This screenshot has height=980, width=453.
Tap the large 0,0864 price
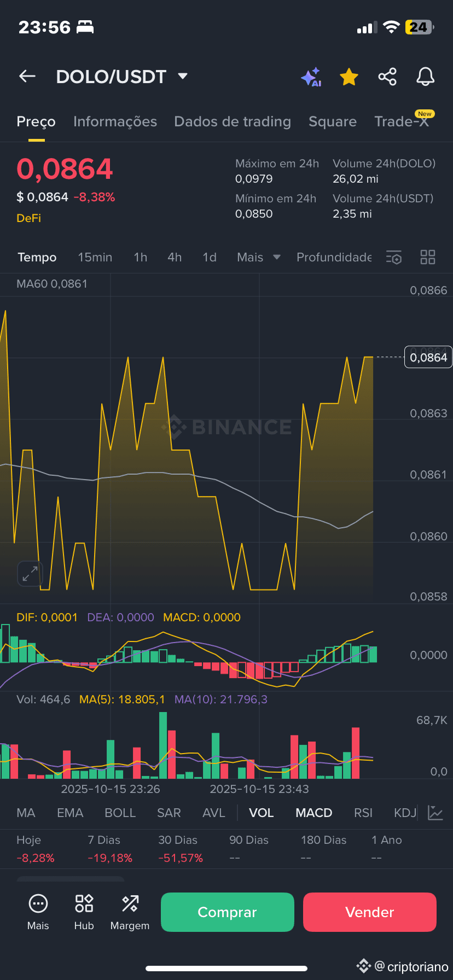click(x=65, y=168)
